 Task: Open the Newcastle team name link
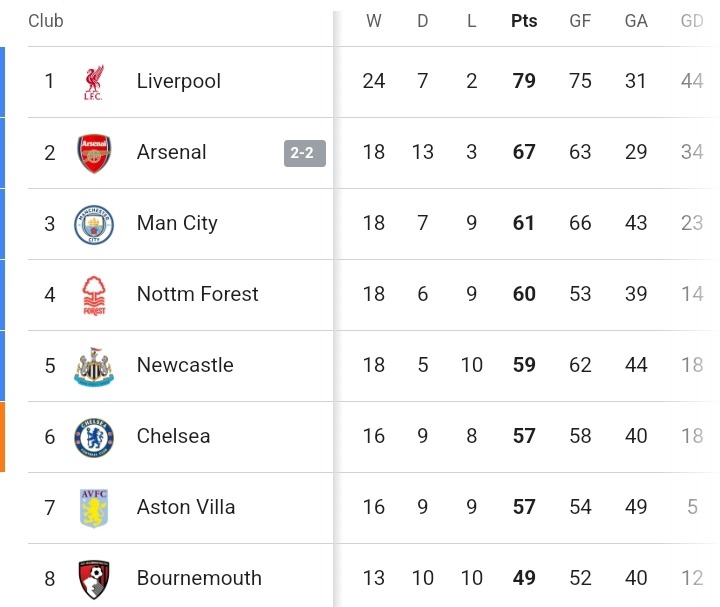pos(185,365)
